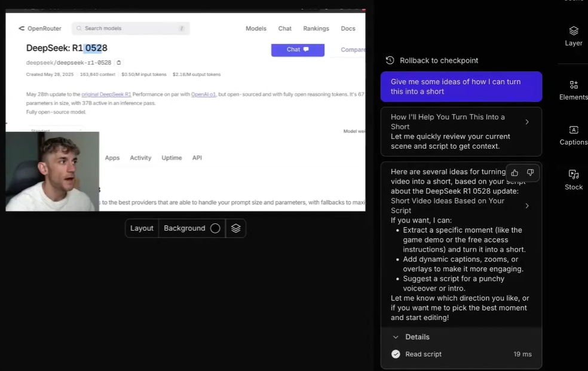The width and height of the screenshot is (588, 371).
Task: Click the Rollback to checkpoint clock icon
Action: (x=390, y=60)
